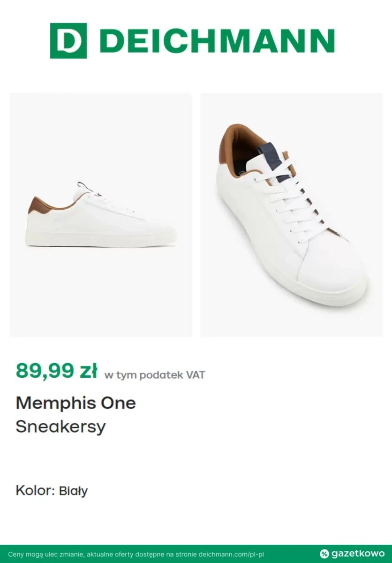Select the Biały color value
392x563 pixels.
pyautogui.click(x=73, y=491)
